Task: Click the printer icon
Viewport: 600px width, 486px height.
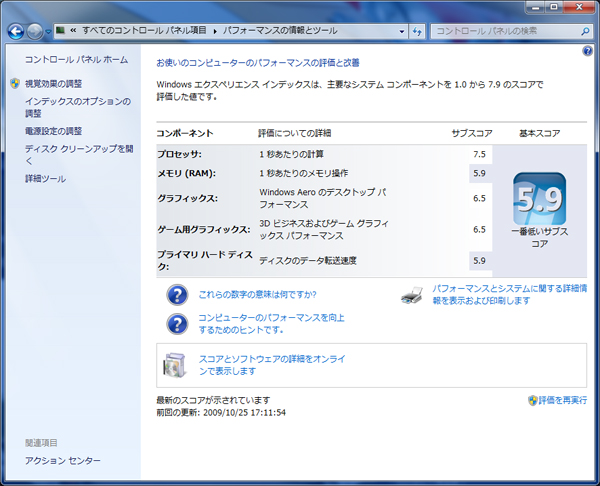Action: (x=412, y=295)
